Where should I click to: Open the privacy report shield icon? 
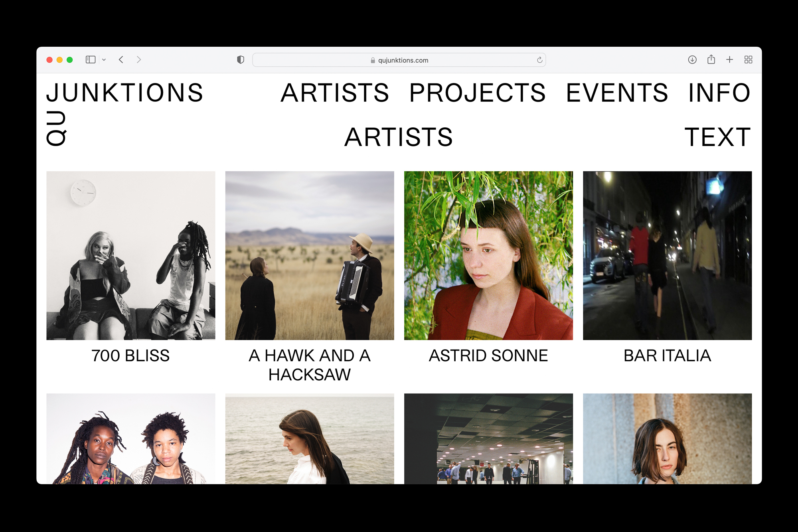240,60
